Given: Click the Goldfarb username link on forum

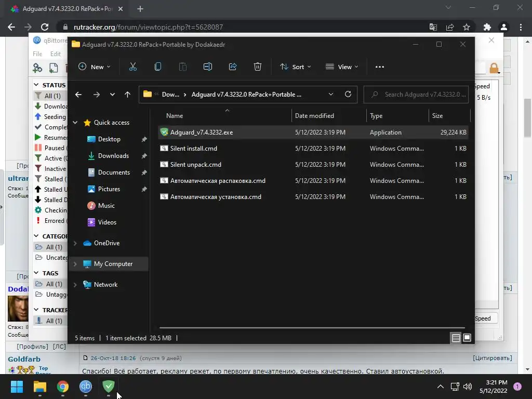Looking at the screenshot, I should click(x=24, y=359).
